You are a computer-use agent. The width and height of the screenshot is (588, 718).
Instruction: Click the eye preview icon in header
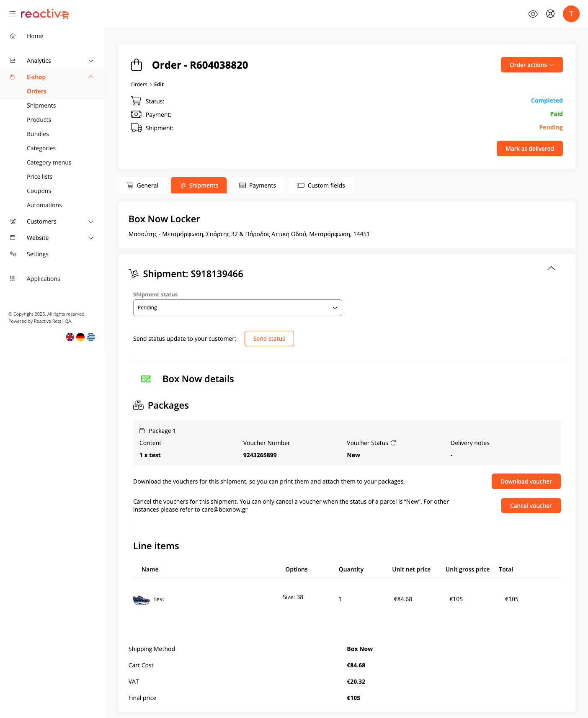pyautogui.click(x=533, y=14)
